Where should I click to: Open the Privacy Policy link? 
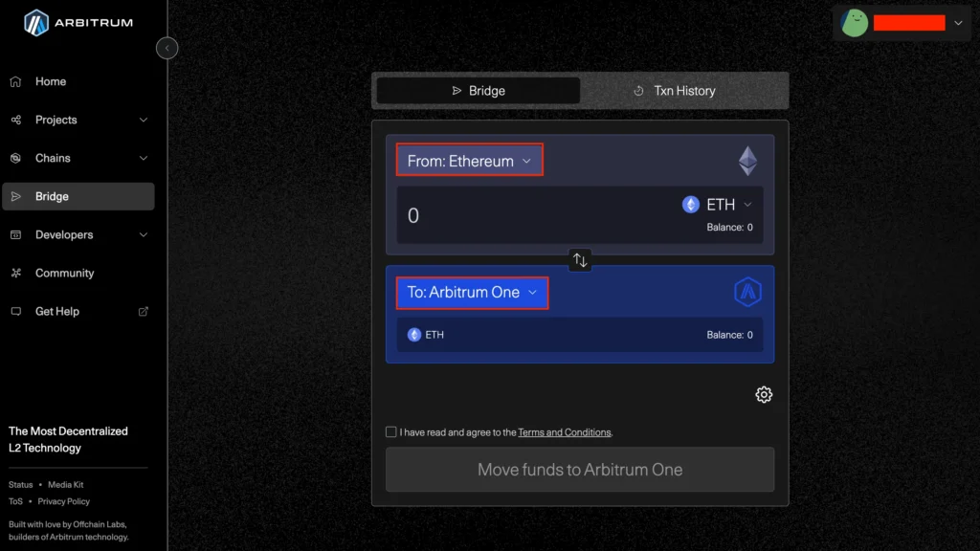point(64,501)
